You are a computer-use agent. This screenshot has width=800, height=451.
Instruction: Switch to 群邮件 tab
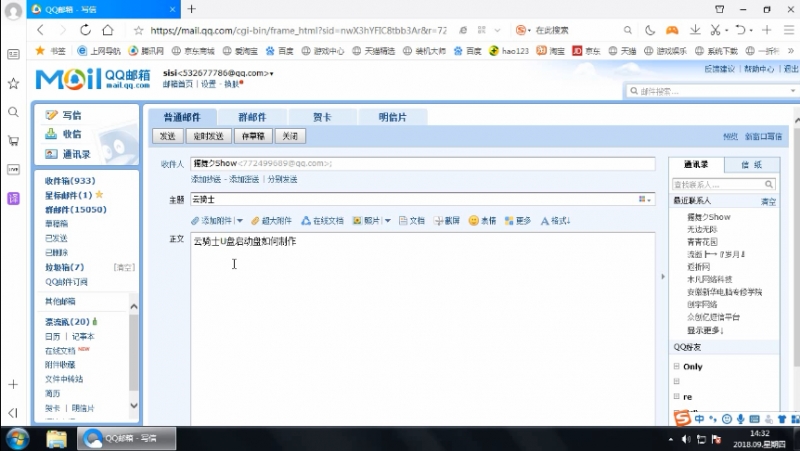point(252,117)
